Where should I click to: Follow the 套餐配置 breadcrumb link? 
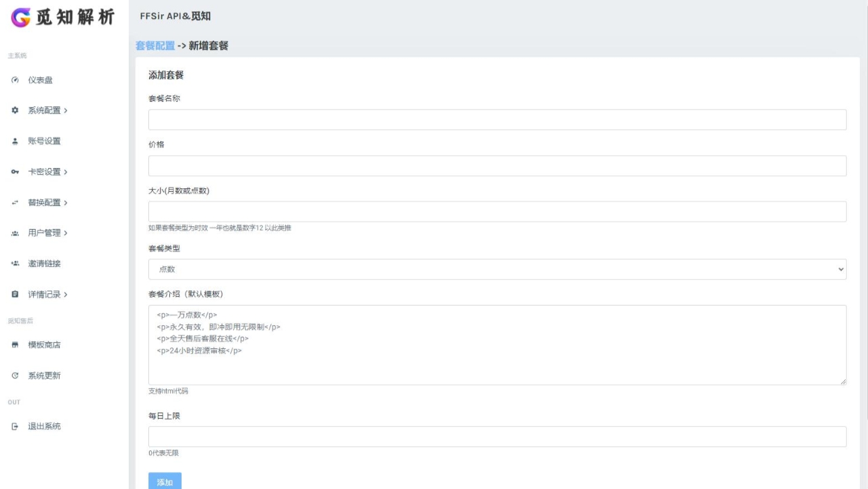[154, 46]
